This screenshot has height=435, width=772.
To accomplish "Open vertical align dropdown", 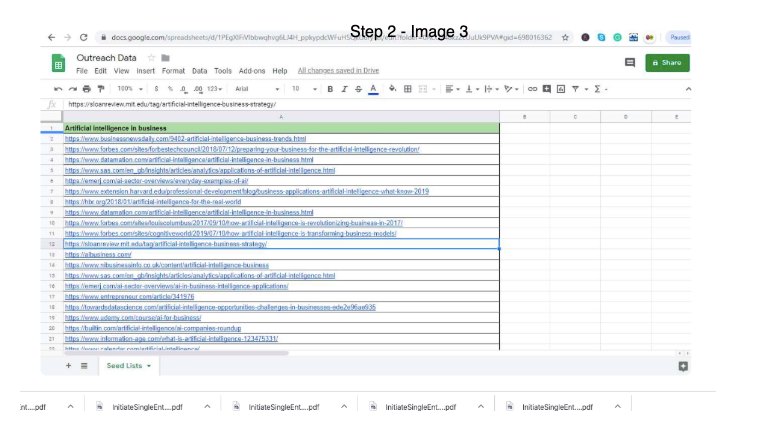I will [472, 89].
